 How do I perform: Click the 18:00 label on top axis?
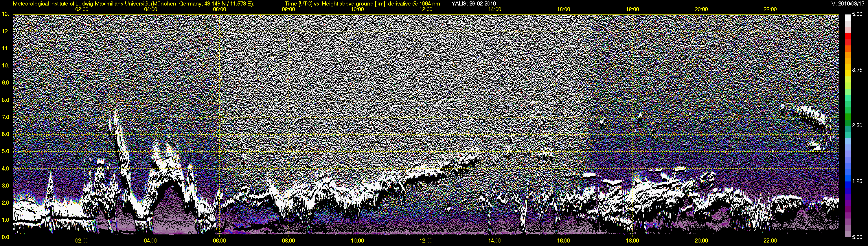point(632,10)
